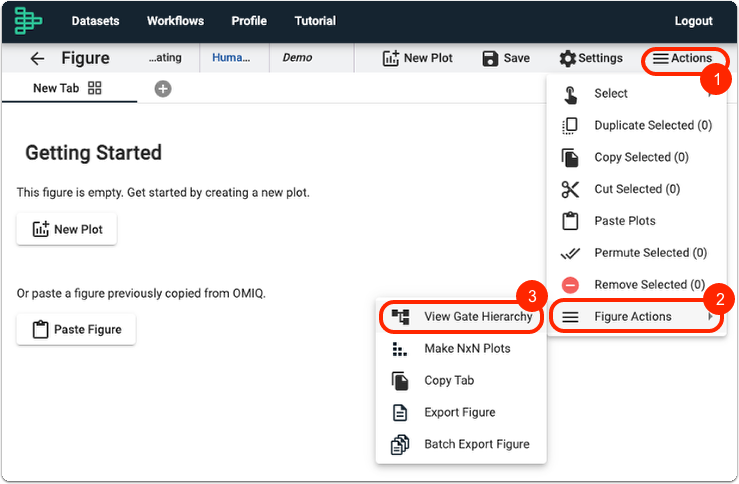739x484 pixels.
Task: Click the Logout link
Action: [693, 21]
